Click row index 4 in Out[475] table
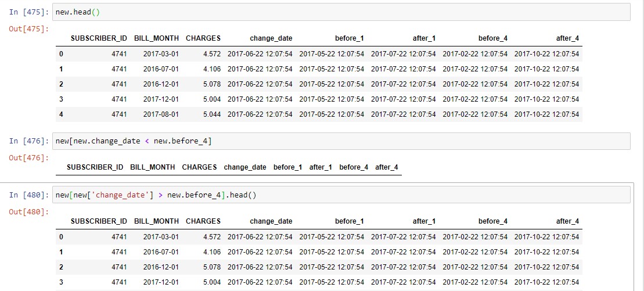The width and height of the screenshot is (644, 291). click(61, 114)
